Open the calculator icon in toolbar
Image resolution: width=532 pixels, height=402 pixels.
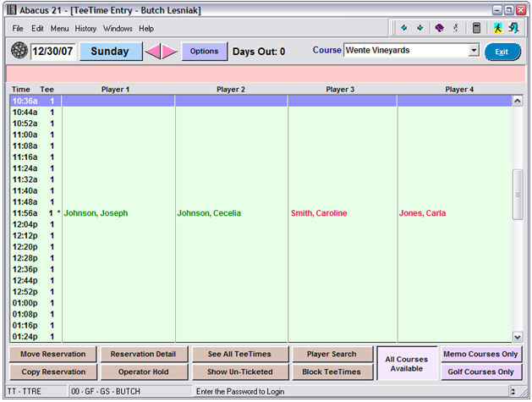coord(477,28)
